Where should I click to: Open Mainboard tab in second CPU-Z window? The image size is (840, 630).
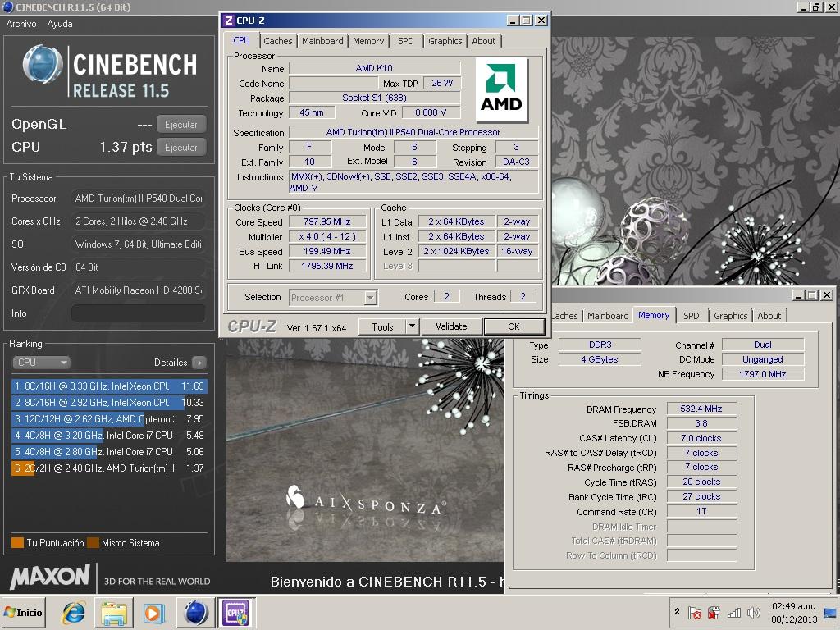[608, 316]
